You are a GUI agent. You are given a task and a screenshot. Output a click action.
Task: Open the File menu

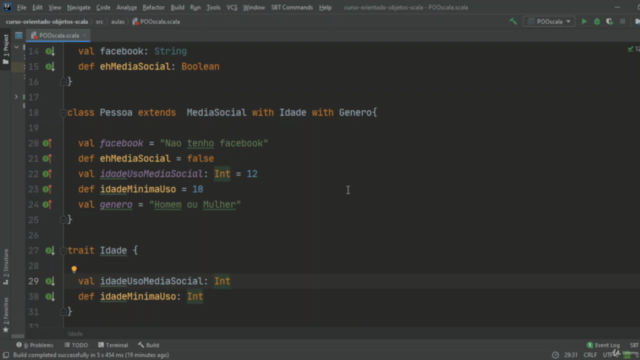click(21, 7)
